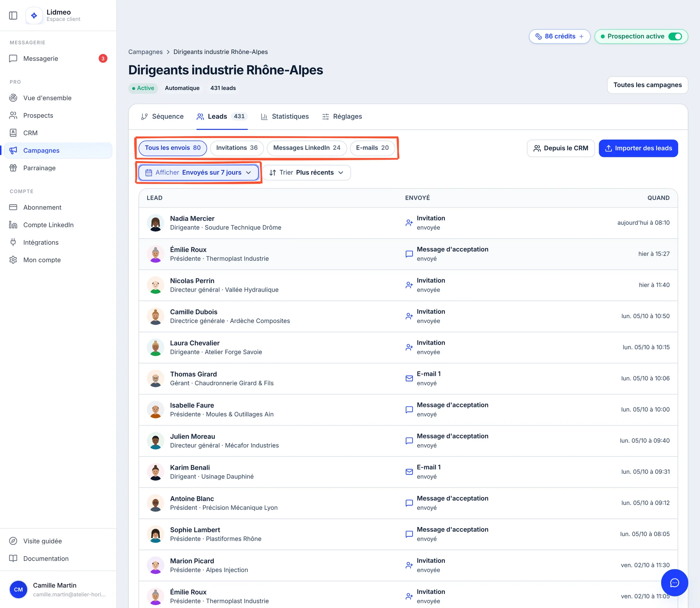This screenshot has height=608, width=700.
Task: Click the 86 crédits pill
Action: (x=559, y=36)
